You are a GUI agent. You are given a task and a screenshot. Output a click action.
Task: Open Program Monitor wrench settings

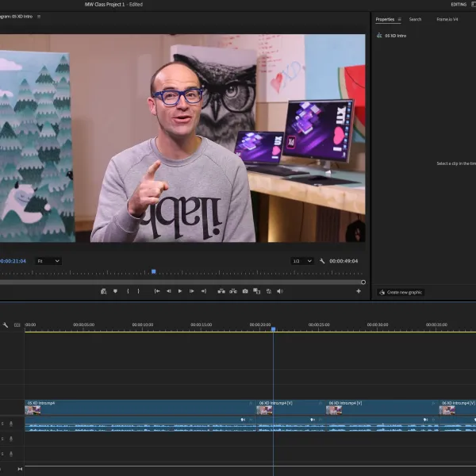tap(322, 261)
